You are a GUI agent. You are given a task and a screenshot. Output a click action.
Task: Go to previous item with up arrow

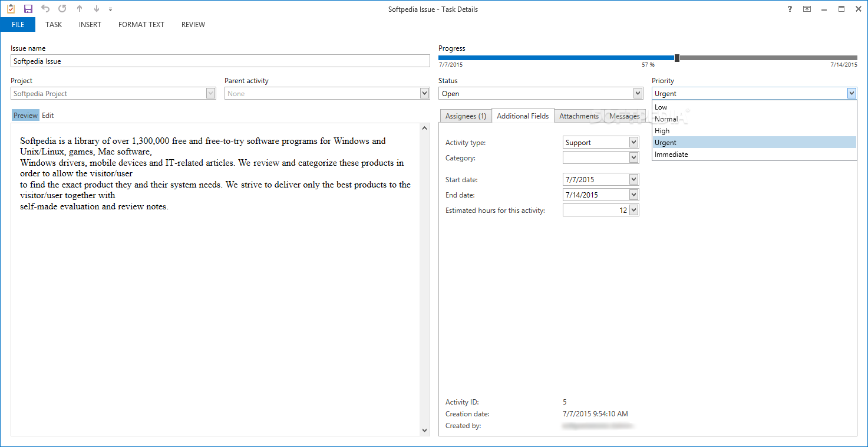(x=80, y=9)
